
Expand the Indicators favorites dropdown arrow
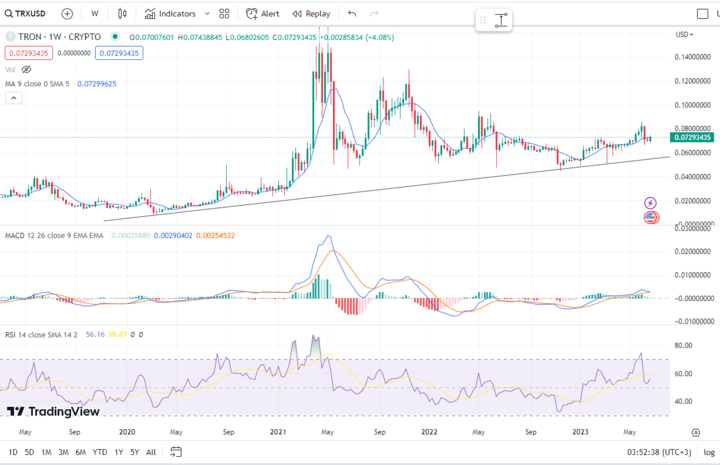pos(207,14)
